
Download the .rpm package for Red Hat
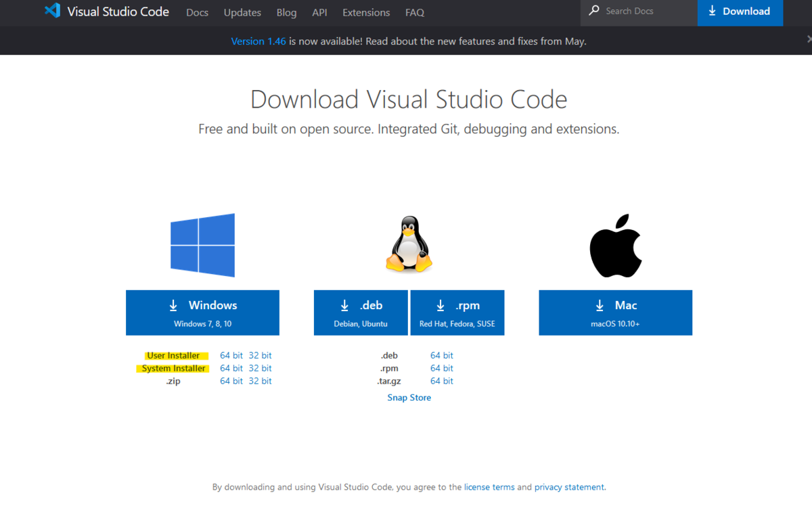pyautogui.click(x=457, y=313)
